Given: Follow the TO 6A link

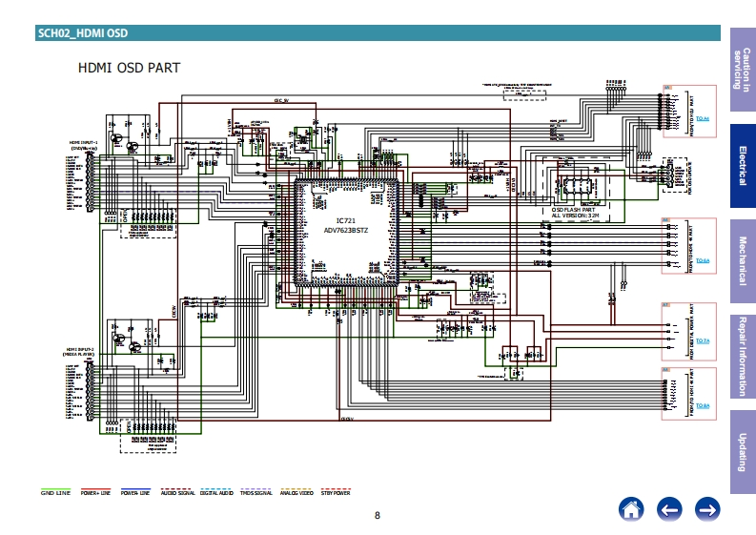Looking at the screenshot, I should [703, 259].
